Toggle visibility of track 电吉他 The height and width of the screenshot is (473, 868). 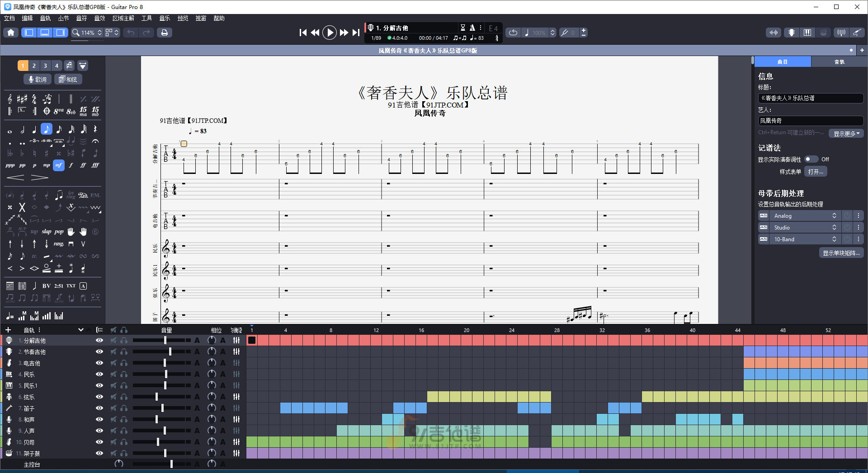click(x=99, y=363)
